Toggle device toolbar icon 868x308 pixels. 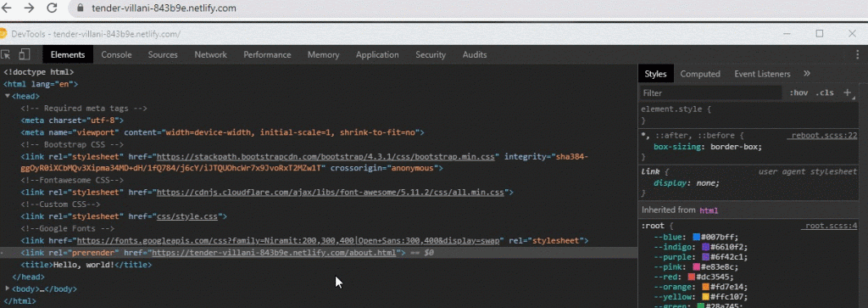click(24, 54)
